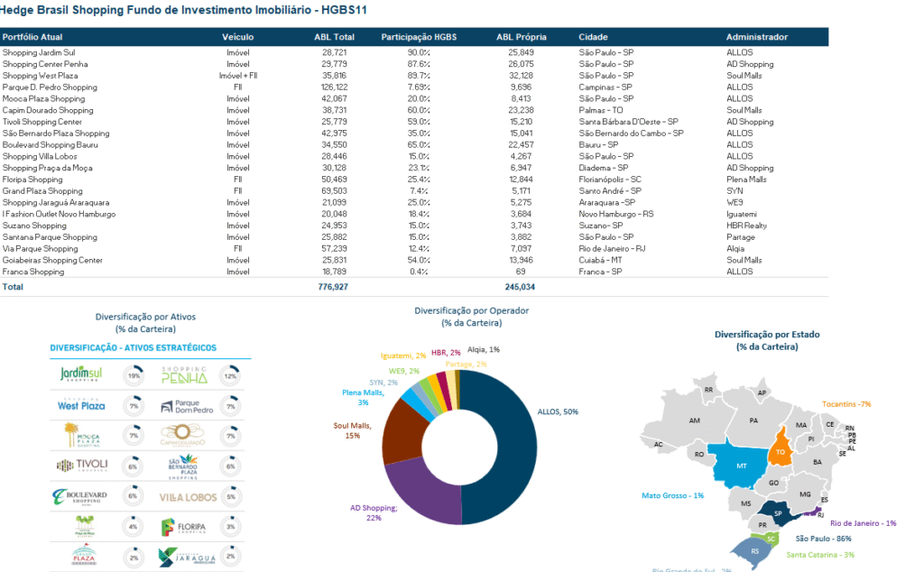This screenshot has width=924, height=572.
Task: Click the brown Soul Malls donut segment
Action: point(403,434)
